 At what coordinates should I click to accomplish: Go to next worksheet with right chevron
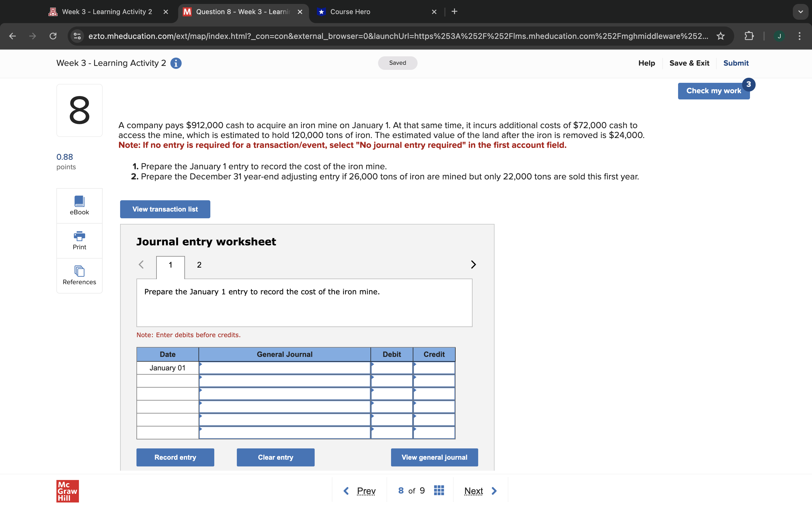click(473, 264)
